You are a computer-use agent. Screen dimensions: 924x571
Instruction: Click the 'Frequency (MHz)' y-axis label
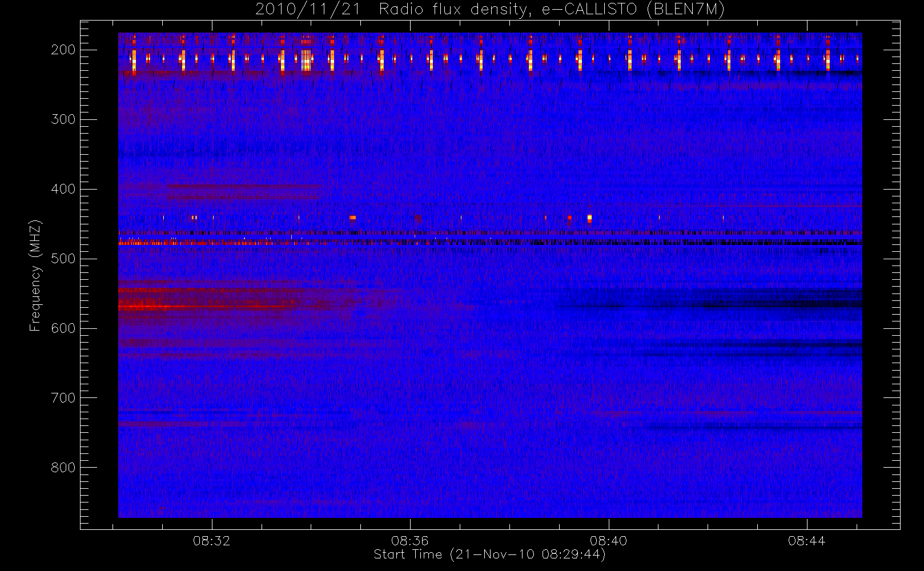coord(35,275)
